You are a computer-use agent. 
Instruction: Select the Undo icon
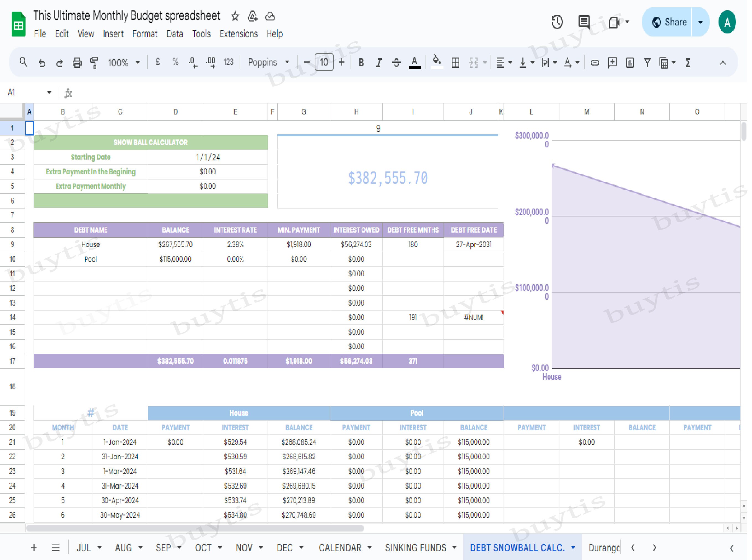click(x=42, y=62)
